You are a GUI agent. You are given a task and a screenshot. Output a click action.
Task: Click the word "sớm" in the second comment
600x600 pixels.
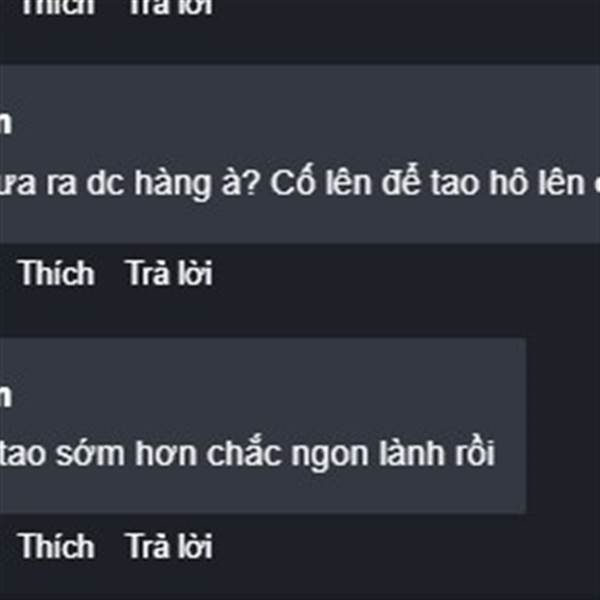click(90, 452)
